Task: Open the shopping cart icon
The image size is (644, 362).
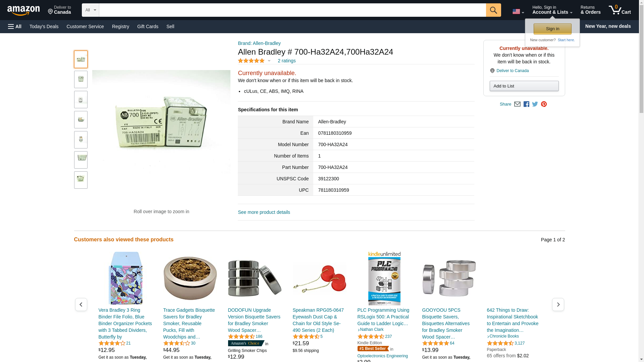Action: (620, 10)
